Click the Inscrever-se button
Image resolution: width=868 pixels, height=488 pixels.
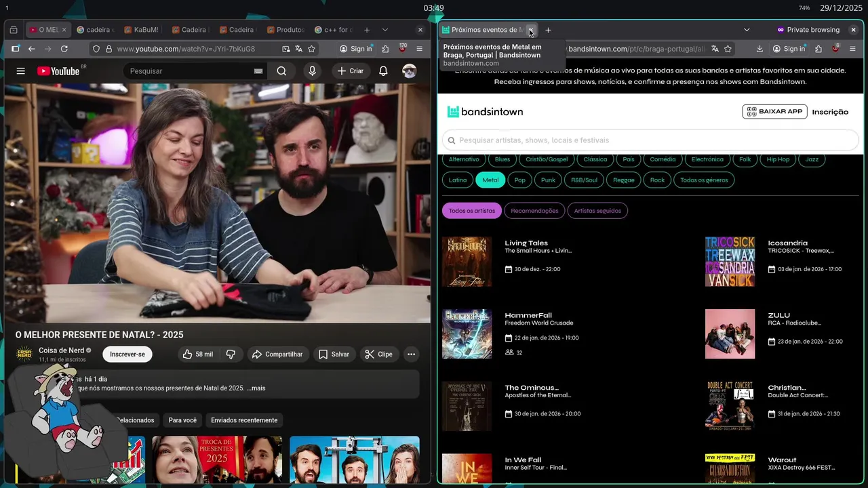tap(127, 354)
